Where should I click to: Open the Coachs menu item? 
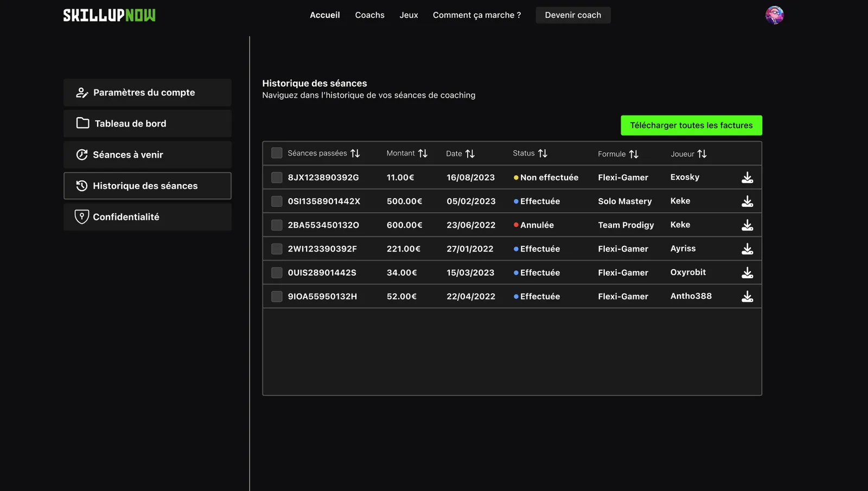point(369,15)
